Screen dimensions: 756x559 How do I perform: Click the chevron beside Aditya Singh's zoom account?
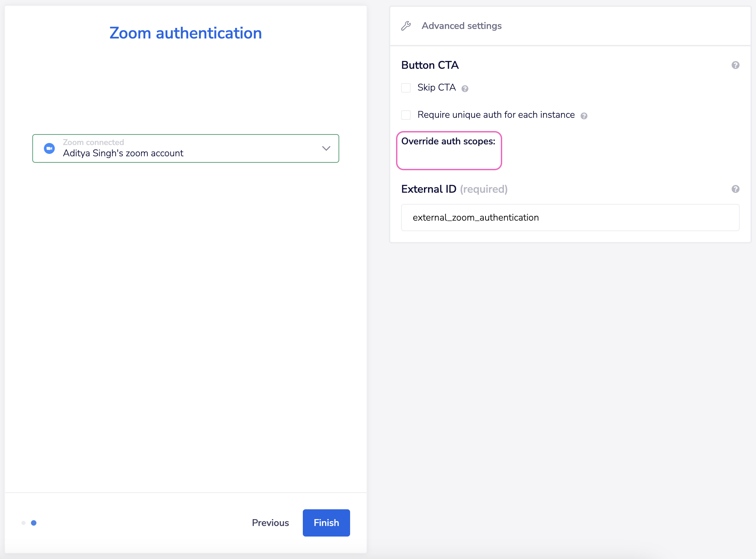click(x=326, y=148)
